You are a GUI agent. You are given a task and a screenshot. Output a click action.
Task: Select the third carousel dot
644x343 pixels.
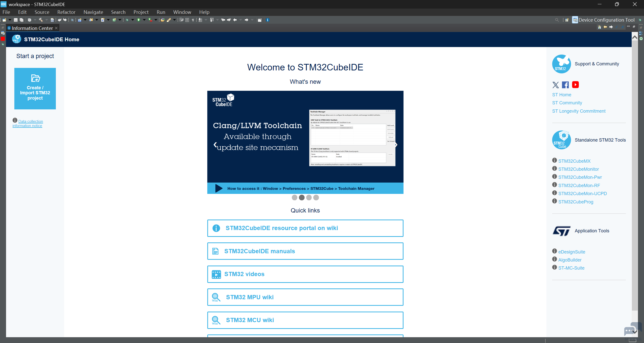click(309, 198)
